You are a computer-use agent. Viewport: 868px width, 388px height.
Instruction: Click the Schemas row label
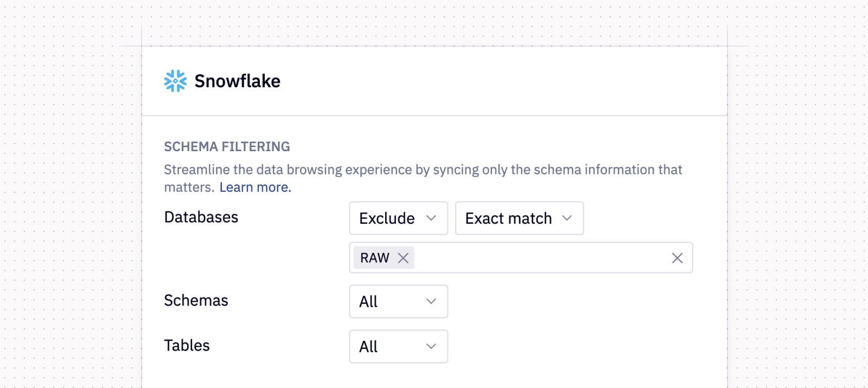pyautogui.click(x=196, y=301)
